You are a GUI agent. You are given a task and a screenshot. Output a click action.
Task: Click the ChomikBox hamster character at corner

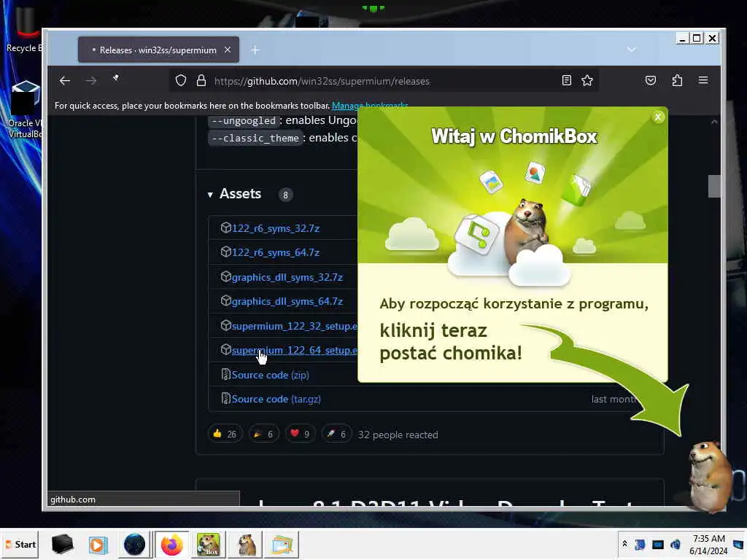click(x=709, y=476)
